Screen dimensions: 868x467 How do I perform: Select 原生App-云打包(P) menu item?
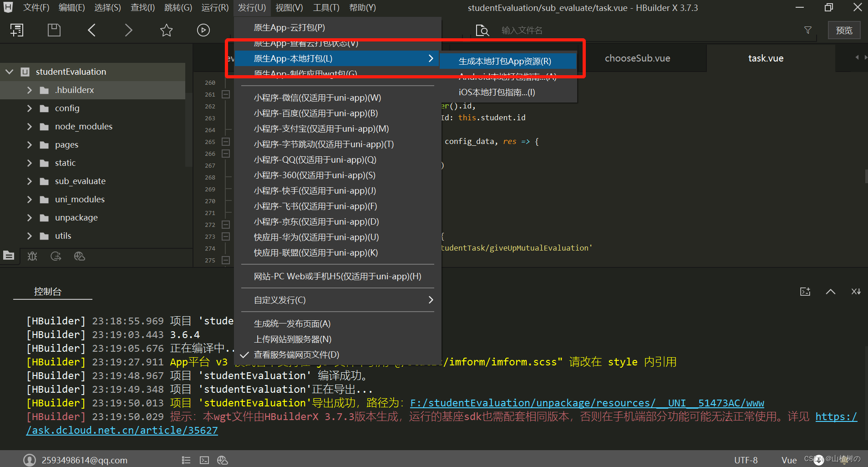(337, 27)
